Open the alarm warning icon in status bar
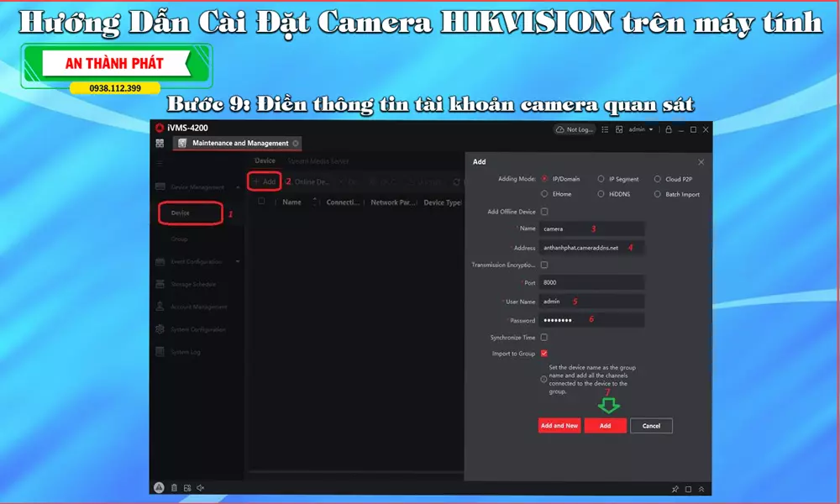The height and width of the screenshot is (504, 840). coord(159,487)
